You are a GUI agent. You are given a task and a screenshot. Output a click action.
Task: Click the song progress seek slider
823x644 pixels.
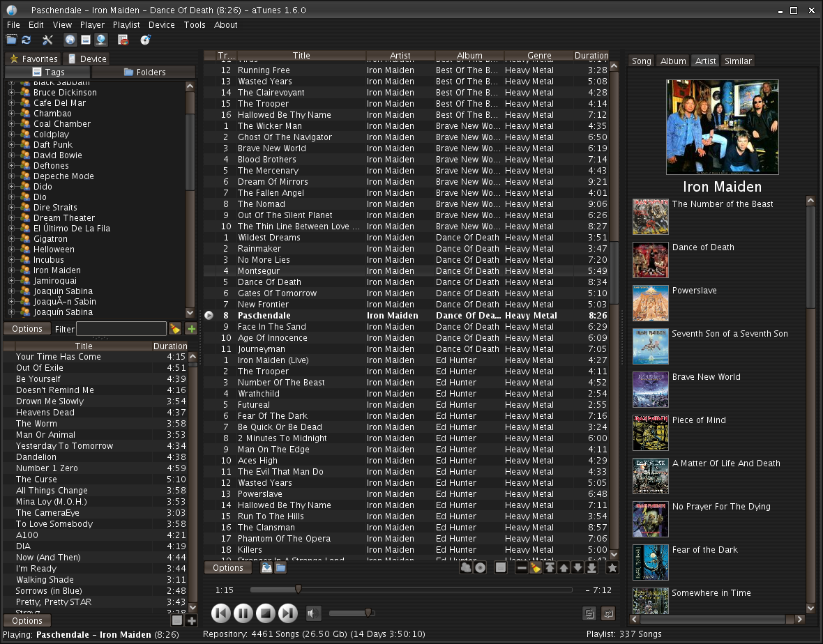pyautogui.click(x=412, y=590)
